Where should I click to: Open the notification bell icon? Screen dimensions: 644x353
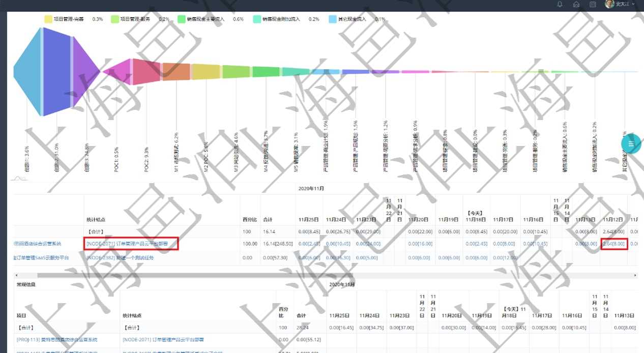point(560,5)
